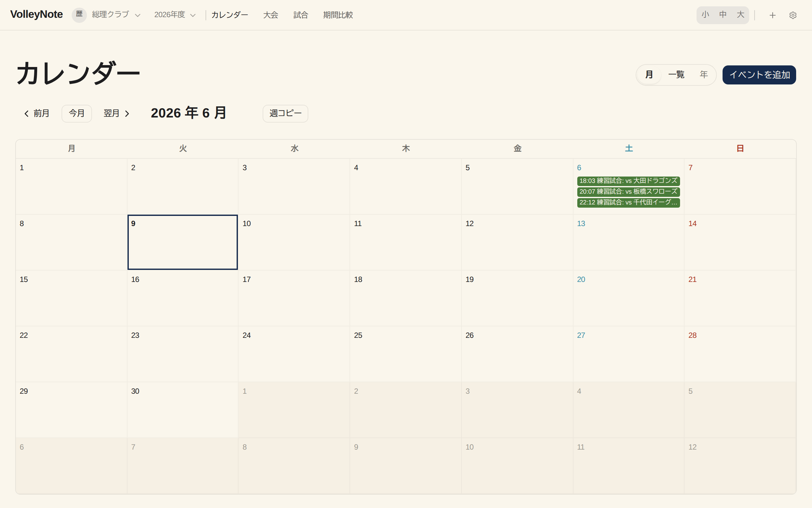
Task: Switch calendar to 年 view
Action: 704,75
